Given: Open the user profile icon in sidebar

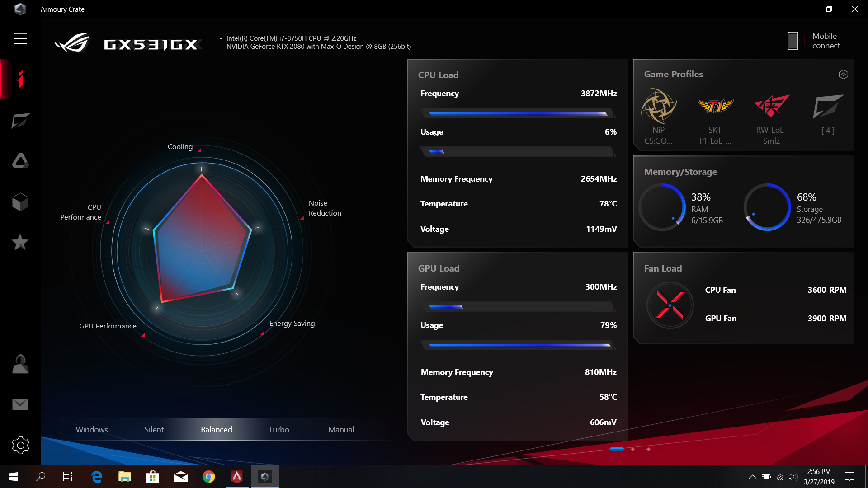Looking at the screenshot, I should 20,364.
